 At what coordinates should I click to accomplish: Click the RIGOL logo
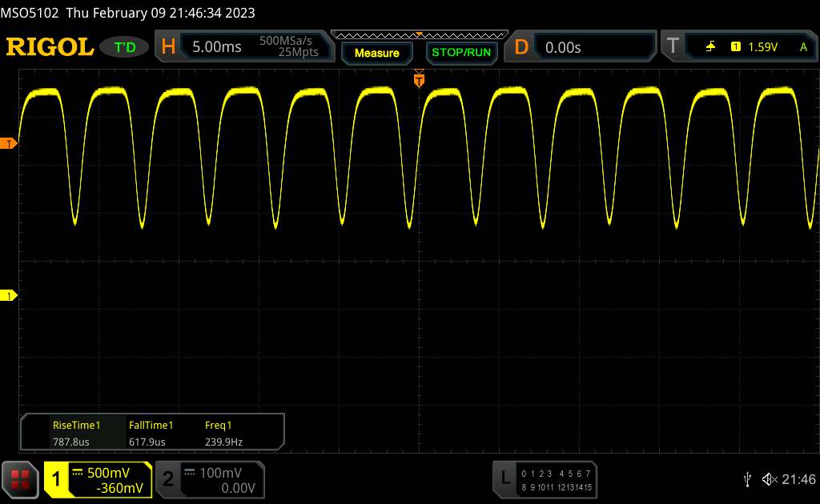click(50, 47)
